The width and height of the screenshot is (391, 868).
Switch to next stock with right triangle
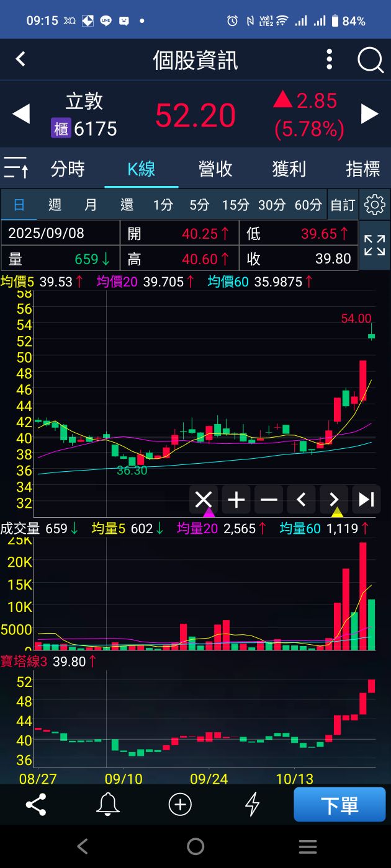tap(370, 114)
